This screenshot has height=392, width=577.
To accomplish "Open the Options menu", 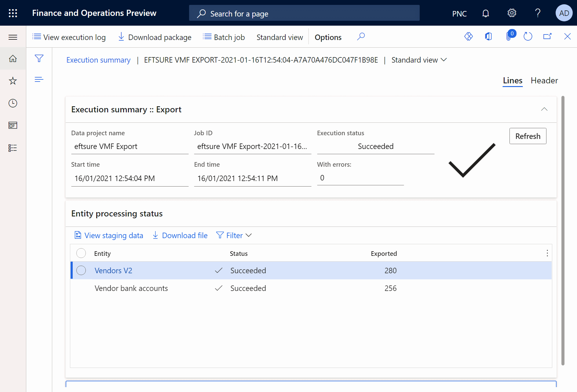I will (328, 37).
